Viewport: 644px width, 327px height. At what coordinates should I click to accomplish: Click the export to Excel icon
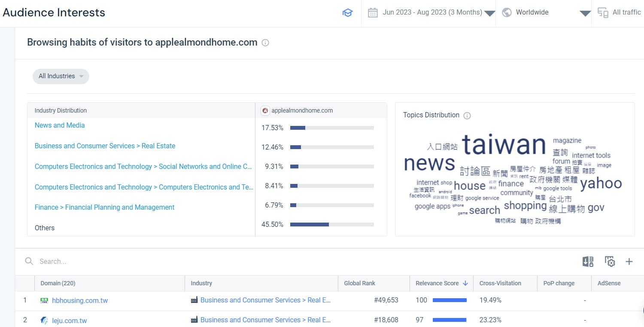tap(588, 261)
